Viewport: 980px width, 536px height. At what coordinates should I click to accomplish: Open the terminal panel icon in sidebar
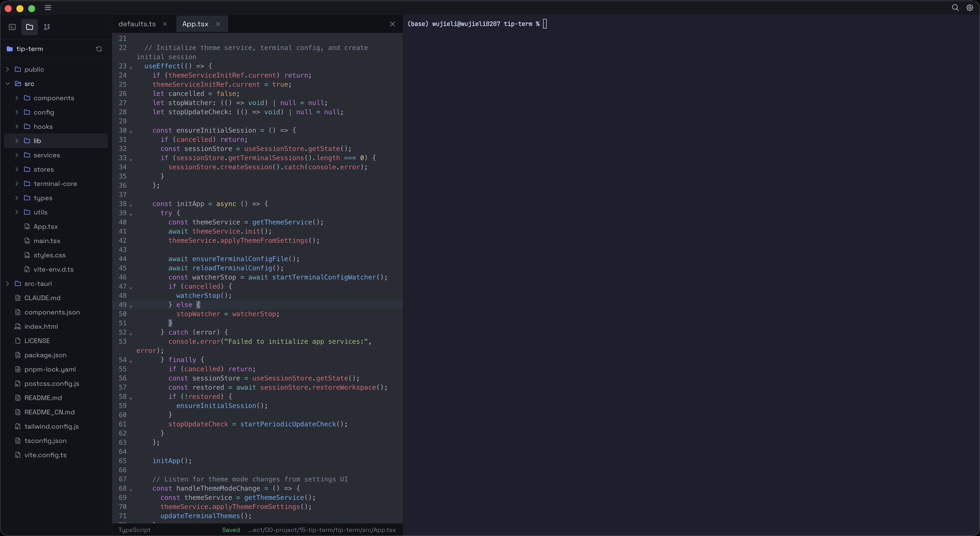point(12,27)
